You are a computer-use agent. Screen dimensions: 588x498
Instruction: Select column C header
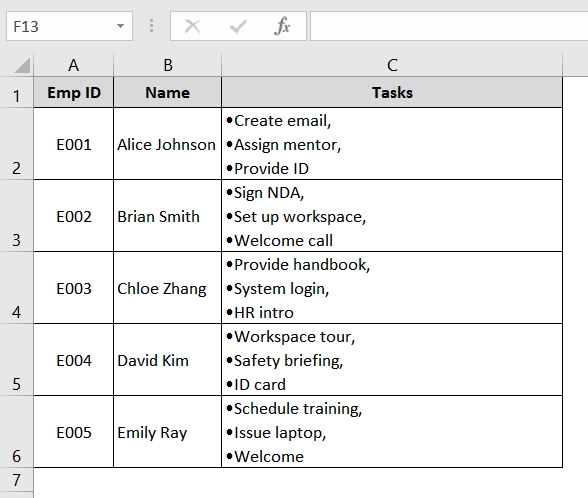392,65
